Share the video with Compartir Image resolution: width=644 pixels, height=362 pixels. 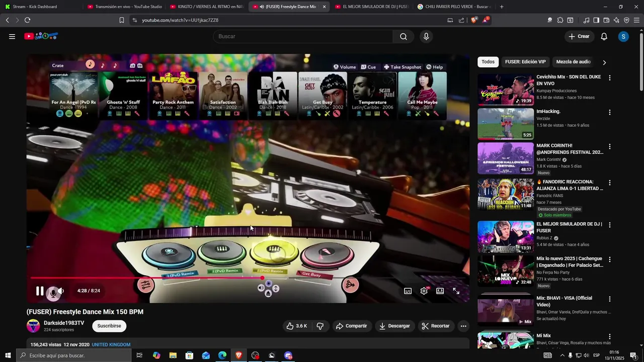point(351,326)
